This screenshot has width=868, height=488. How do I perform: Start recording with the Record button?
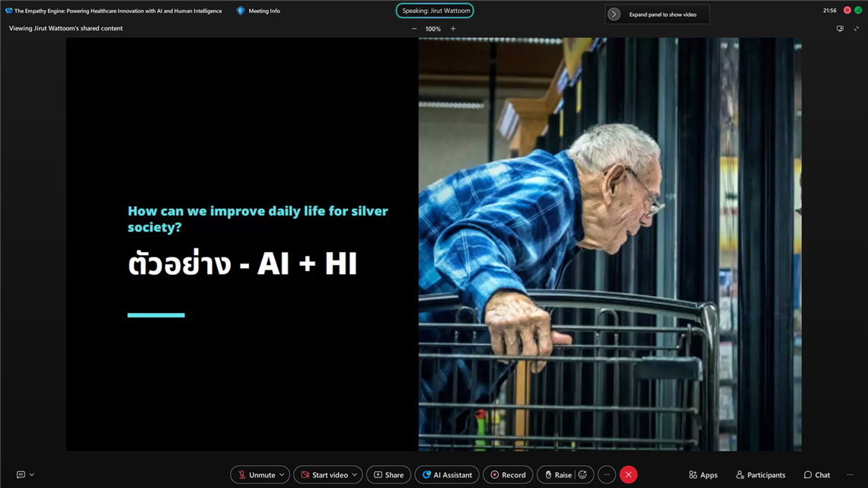click(x=508, y=475)
